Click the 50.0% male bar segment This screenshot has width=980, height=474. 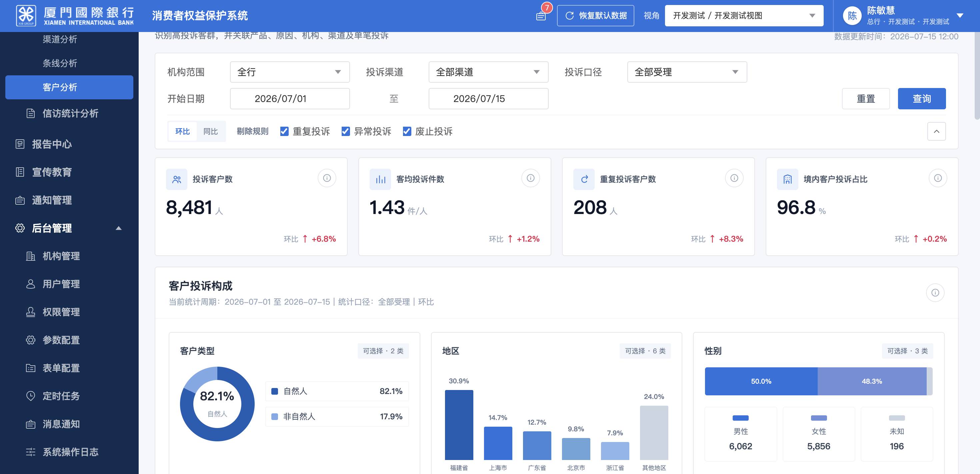(761, 381)
